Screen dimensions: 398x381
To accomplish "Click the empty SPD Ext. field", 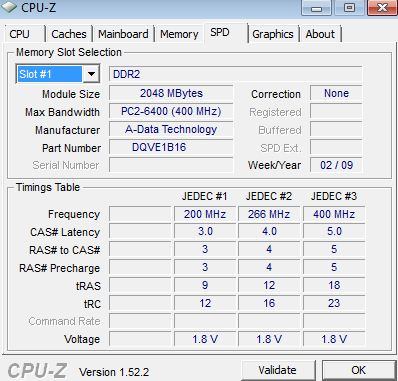I will click(336, 147).
